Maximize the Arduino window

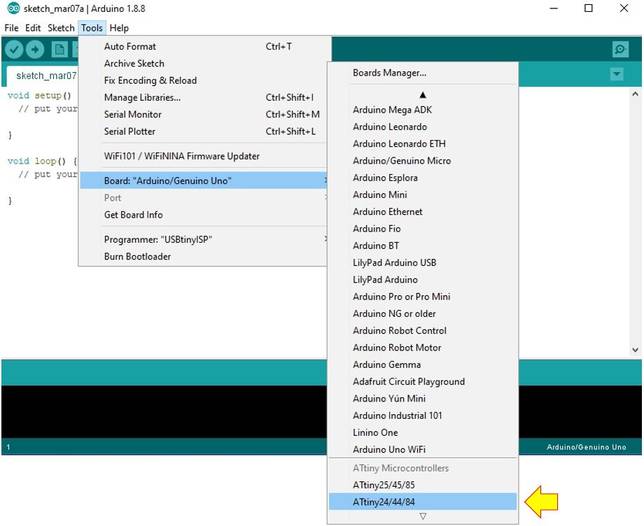(589, 8)
